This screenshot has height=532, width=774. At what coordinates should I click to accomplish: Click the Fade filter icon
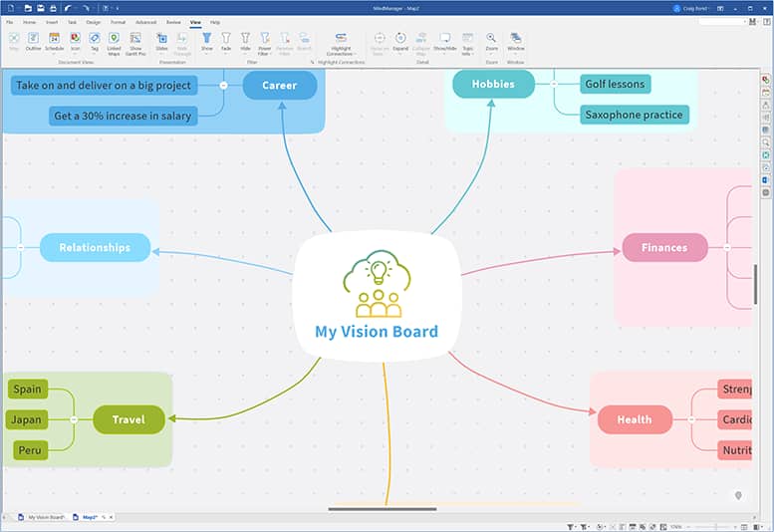coord(226,41)
